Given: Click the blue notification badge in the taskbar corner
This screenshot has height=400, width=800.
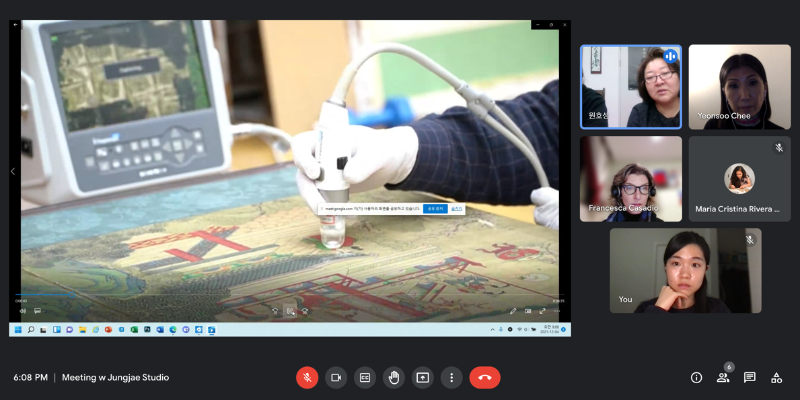Looking at the screenshot, I should pos(563,330).
